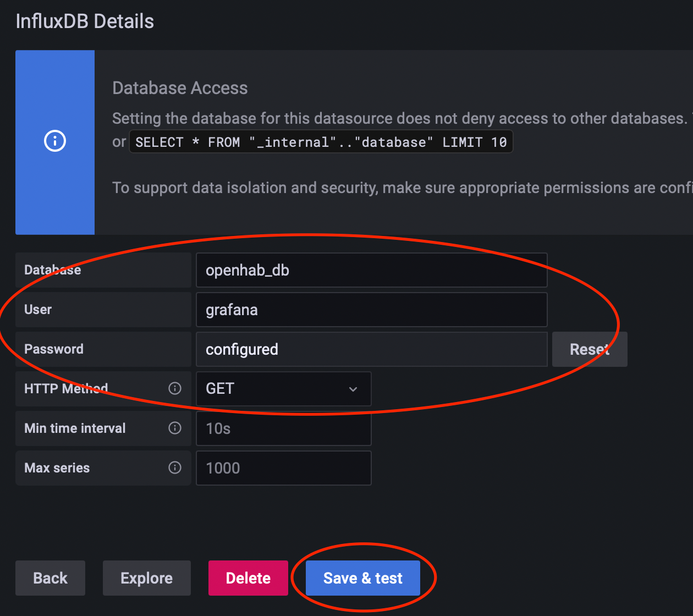Click the Database field label
The width and height of the screenshot is (693, 616).
[x=53, y=270]
